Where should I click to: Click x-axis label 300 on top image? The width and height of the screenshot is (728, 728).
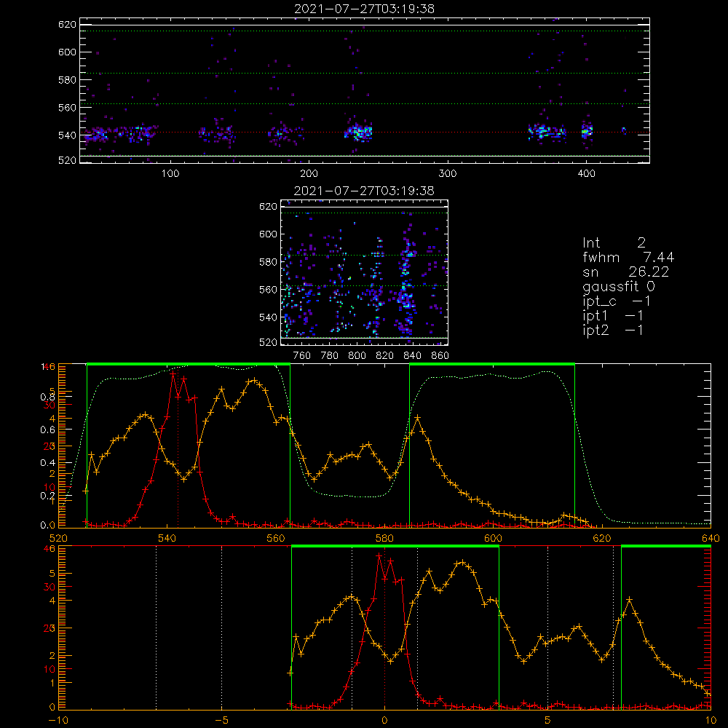pos(448,174)
